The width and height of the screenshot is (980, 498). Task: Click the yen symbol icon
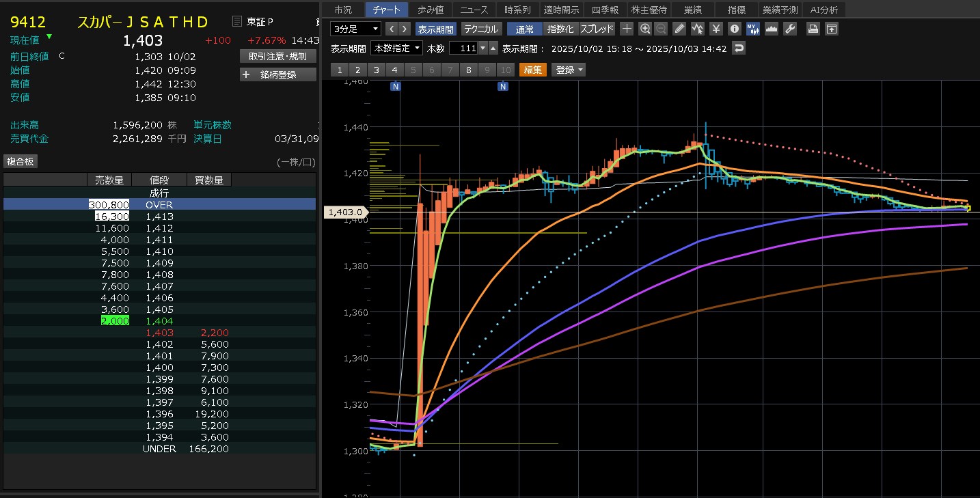click(x=716, y=29)
